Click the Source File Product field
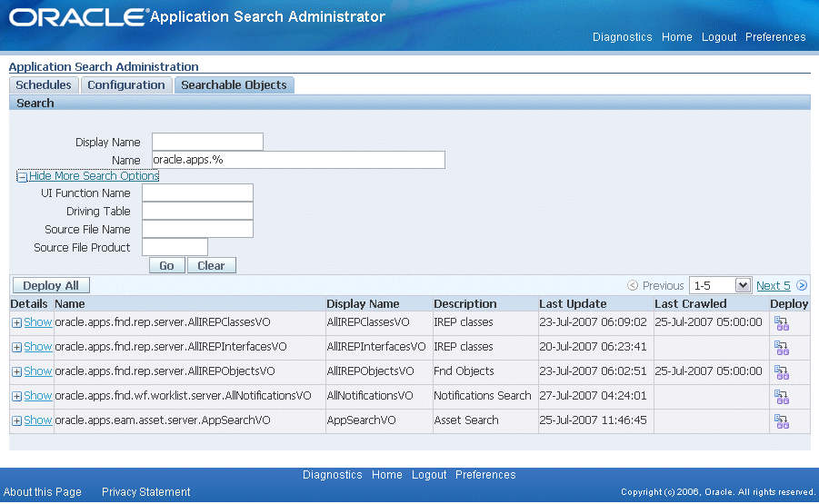Image resolution: width=819 pixels, height=504 pixels. click(175, 247)
